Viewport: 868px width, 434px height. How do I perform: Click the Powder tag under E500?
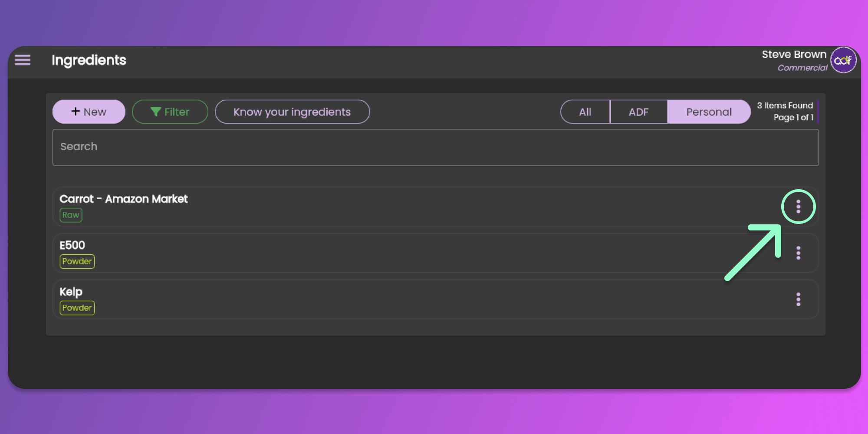pos(77,261)
